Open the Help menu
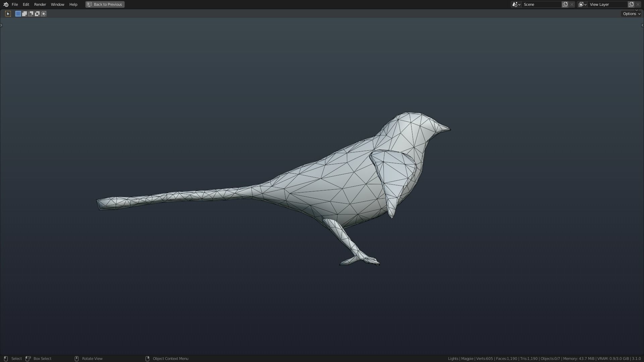 pos(73,4)
